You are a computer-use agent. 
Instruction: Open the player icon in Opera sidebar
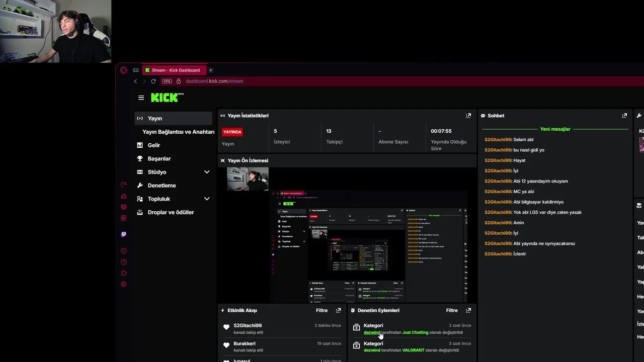tap(124, 251)
